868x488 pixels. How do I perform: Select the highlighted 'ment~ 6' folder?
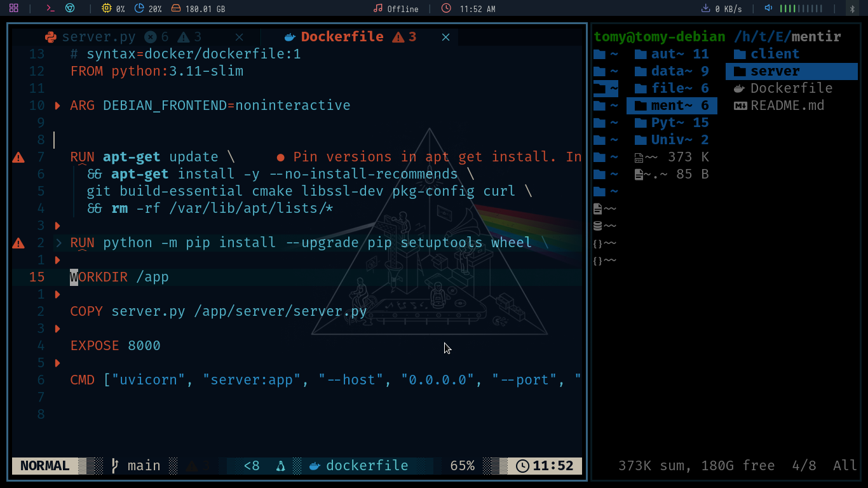672,105
